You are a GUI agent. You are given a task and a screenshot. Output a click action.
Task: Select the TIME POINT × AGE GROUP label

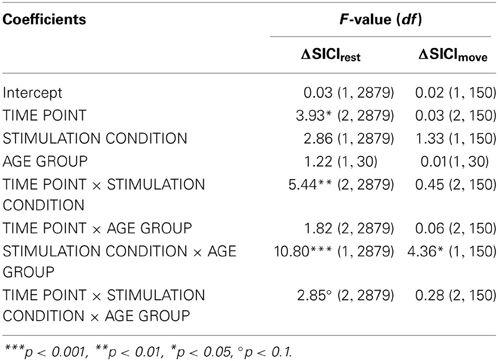click(97, 228)
